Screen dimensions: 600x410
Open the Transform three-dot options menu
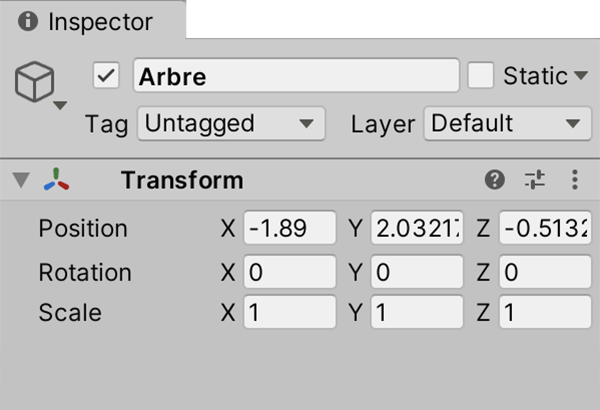click(x=574, y=180)
